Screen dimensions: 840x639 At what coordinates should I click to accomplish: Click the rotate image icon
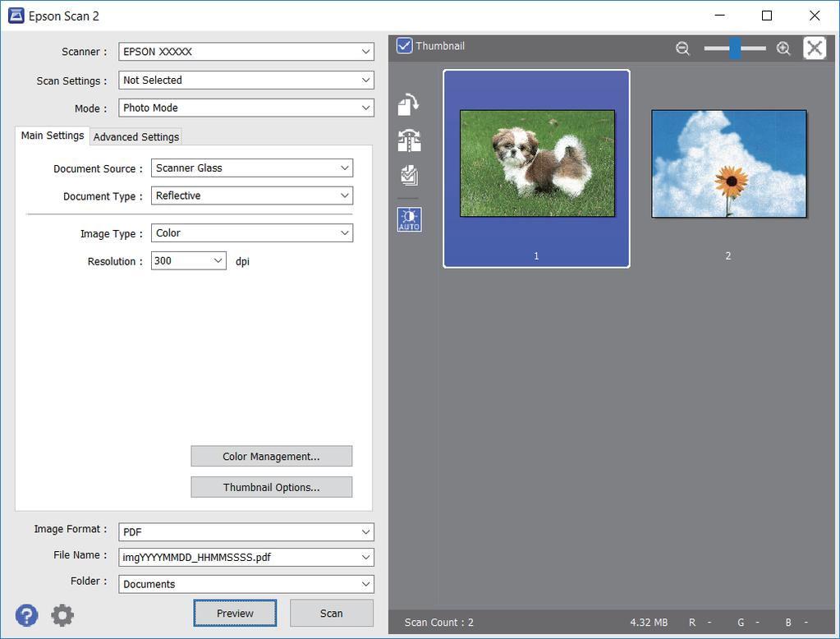[408, 104]
